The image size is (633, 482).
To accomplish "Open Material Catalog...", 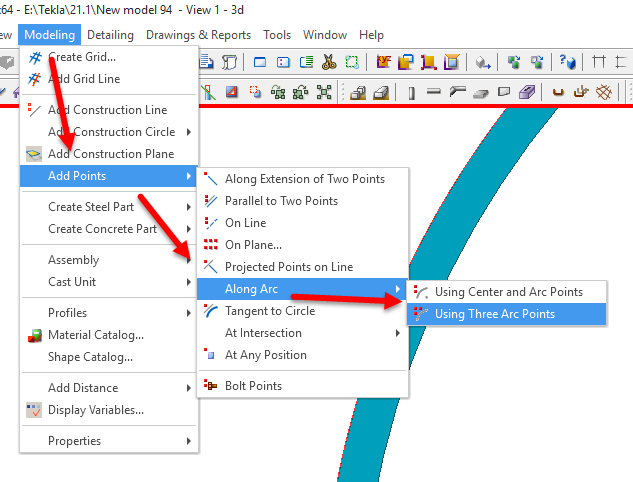I will [109, 335].
